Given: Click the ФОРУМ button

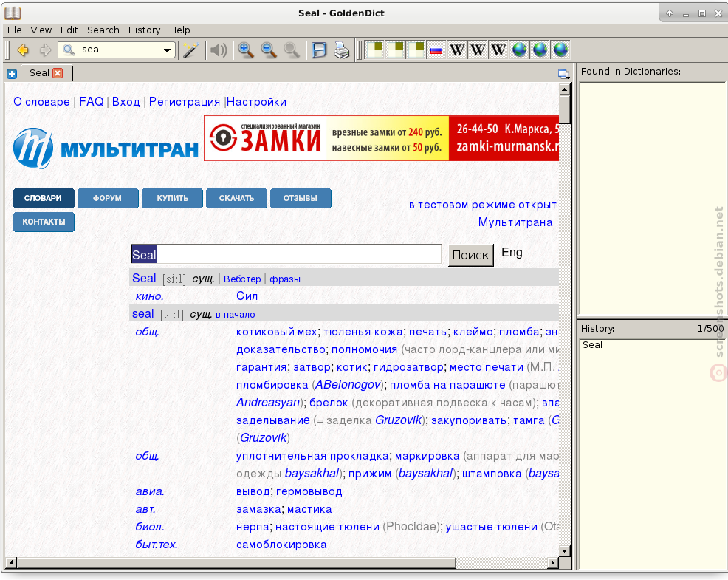Looking at the screenshot, I should [108, 199].
